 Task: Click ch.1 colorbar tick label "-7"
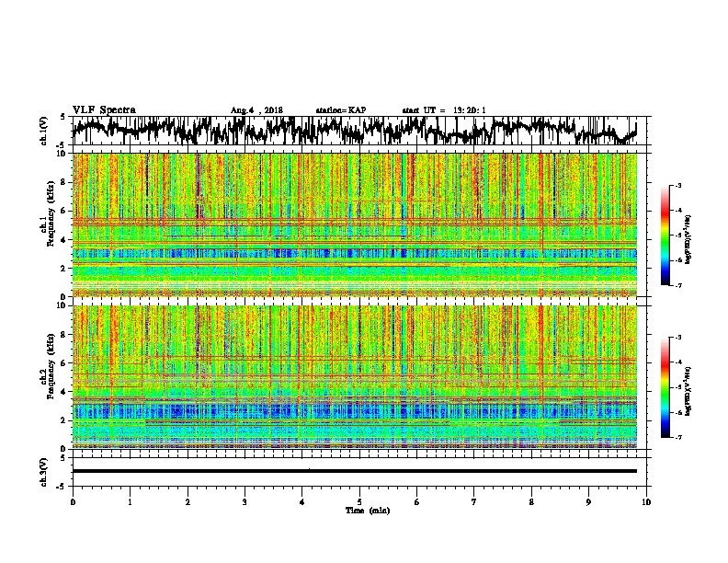click(x=677, y=285)
